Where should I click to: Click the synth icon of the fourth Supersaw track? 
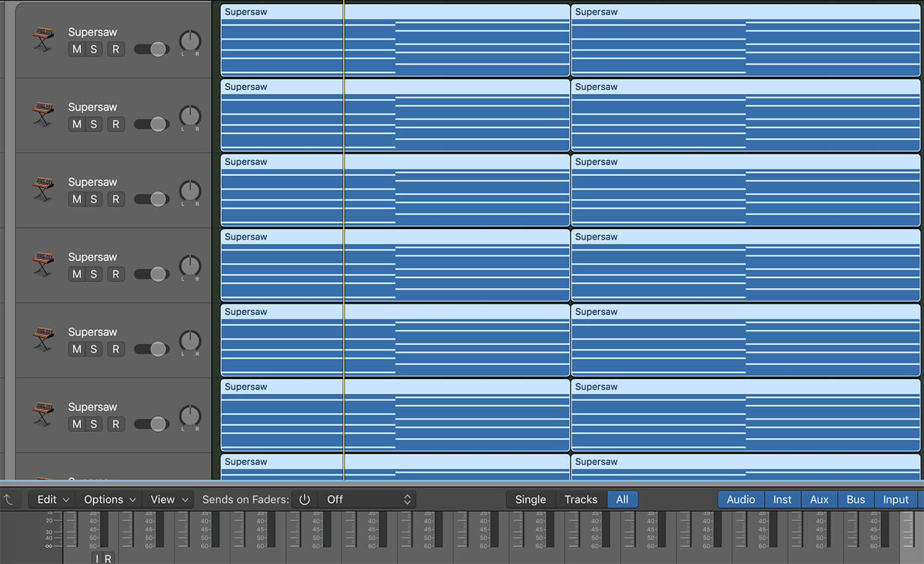pyautogui.click(x=43, y=264)
